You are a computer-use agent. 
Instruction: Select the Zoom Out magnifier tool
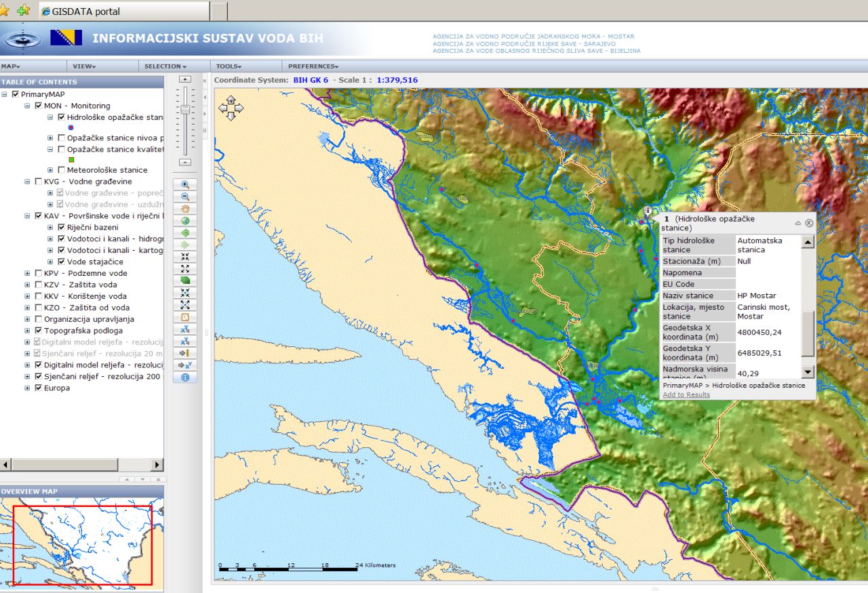[185, 197]
